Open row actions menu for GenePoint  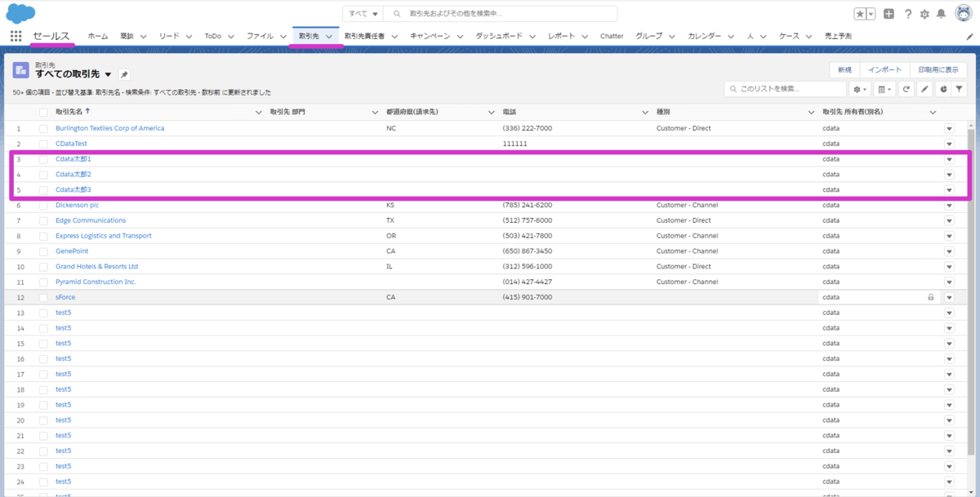pos(949,251)
